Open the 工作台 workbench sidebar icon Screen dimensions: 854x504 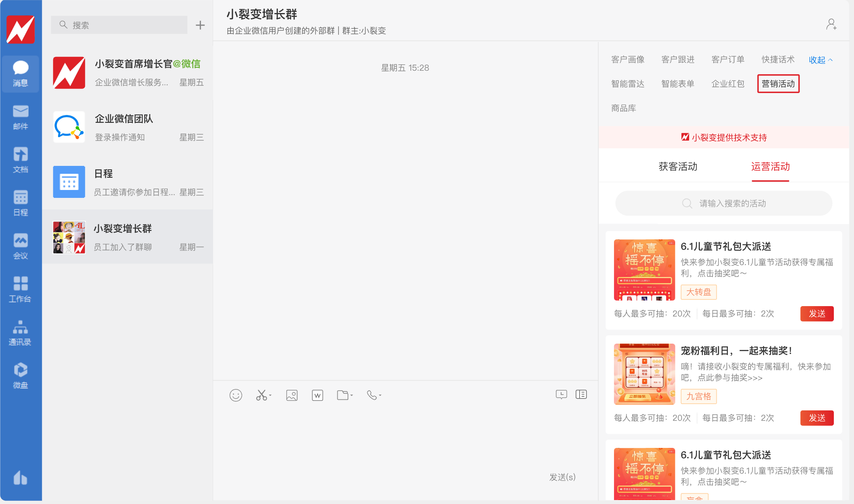[21, 289]
